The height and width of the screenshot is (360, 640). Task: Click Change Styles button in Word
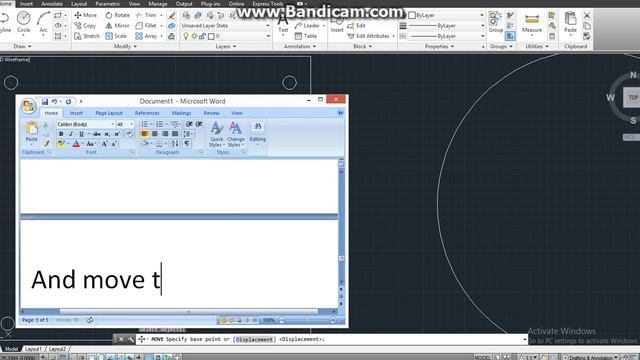tap(236, 135)
